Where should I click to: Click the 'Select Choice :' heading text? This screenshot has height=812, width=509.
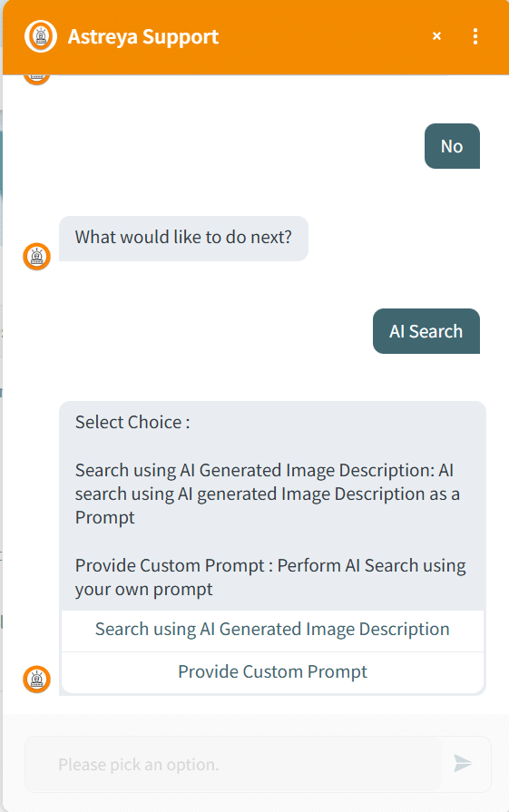(x=132, y=422)
